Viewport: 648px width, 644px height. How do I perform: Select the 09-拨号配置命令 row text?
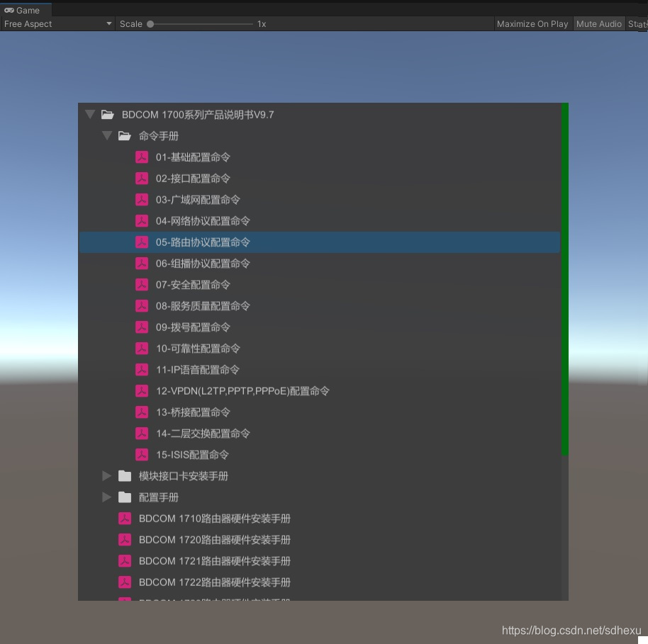[193, 327]
